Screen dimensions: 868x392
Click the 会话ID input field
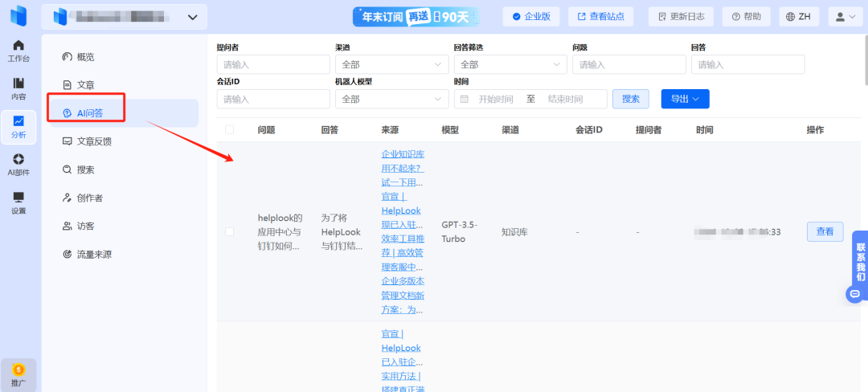[273, 99]
